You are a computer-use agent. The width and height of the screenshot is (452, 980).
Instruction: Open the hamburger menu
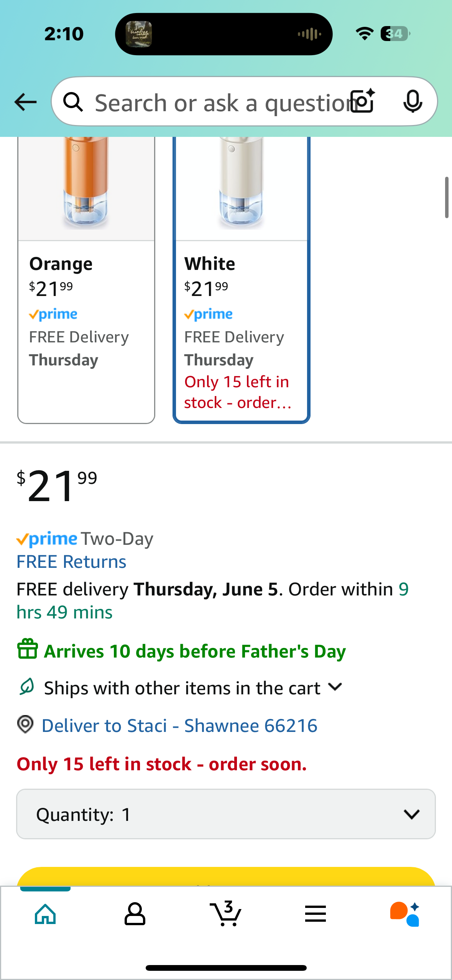point(316,914)
